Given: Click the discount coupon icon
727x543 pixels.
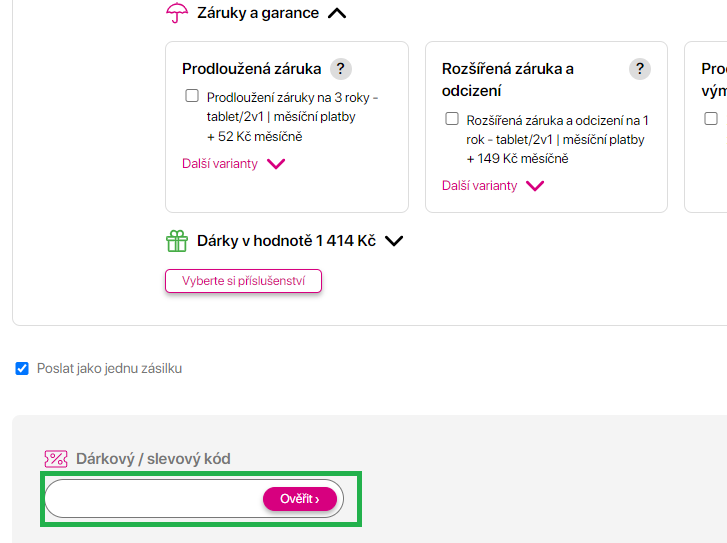Looking at the screenshot, I should tap(56, 459).
